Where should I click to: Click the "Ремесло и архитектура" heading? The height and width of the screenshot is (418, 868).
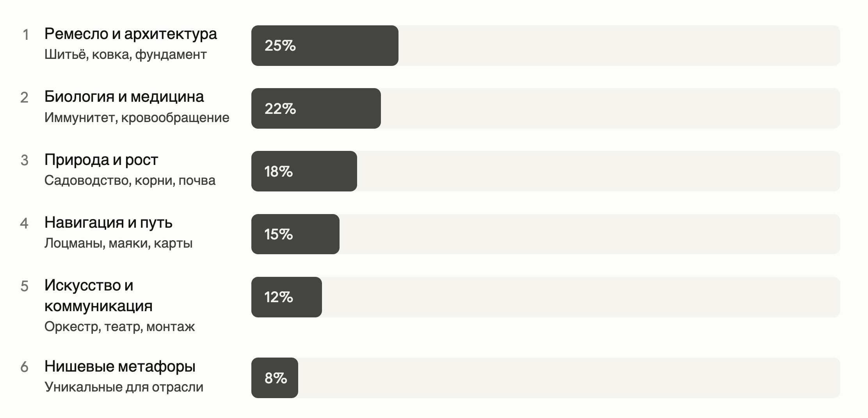tap(130, 34)
